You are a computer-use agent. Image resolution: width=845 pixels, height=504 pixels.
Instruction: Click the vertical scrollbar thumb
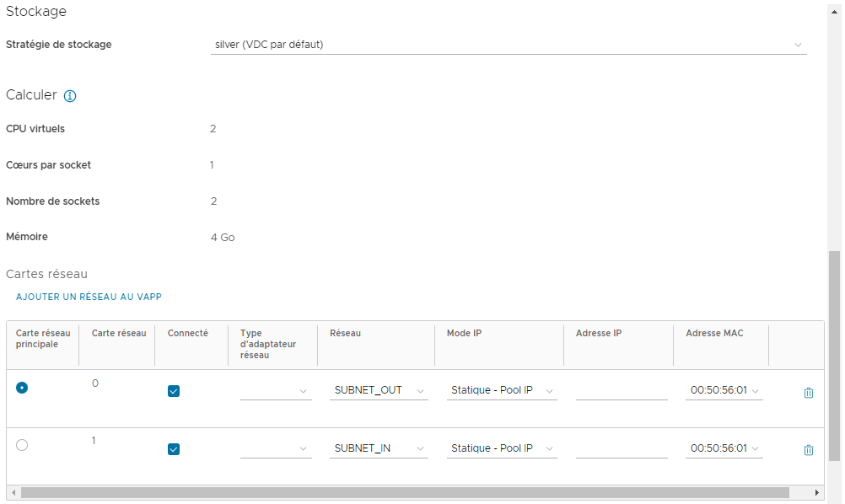(834, 356)
